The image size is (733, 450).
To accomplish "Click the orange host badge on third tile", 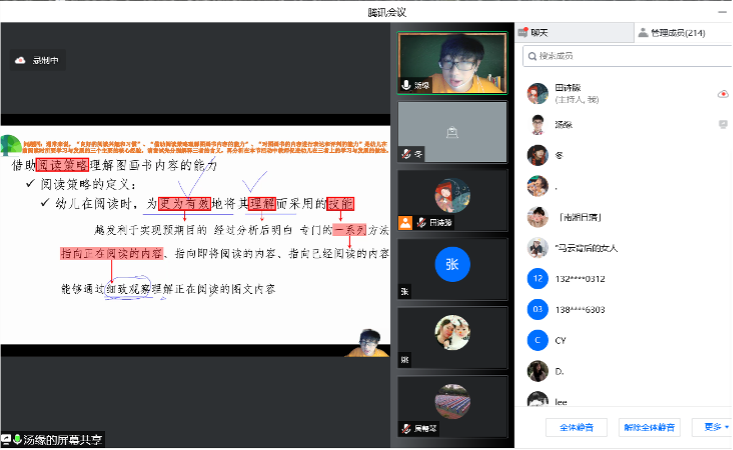I will [x=406, y=222].
